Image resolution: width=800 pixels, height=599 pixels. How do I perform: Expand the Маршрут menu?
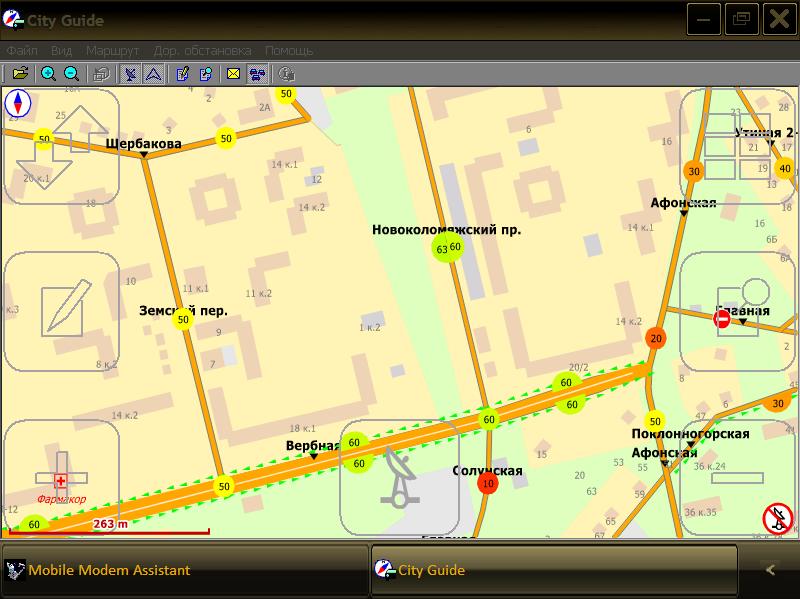(112, 50)
